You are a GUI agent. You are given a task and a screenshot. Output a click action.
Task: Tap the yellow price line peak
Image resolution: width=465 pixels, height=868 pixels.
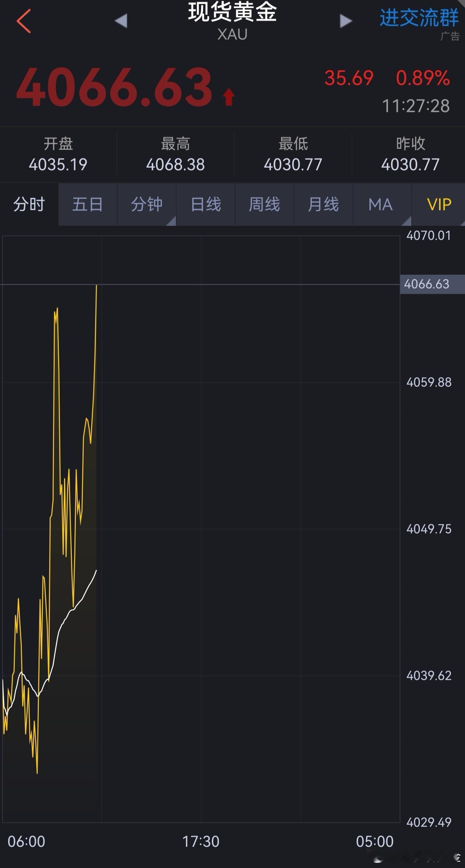point(96,286)
